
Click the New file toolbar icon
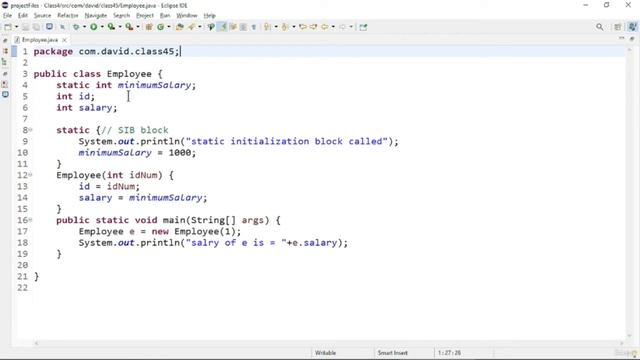tap(8, 27)
